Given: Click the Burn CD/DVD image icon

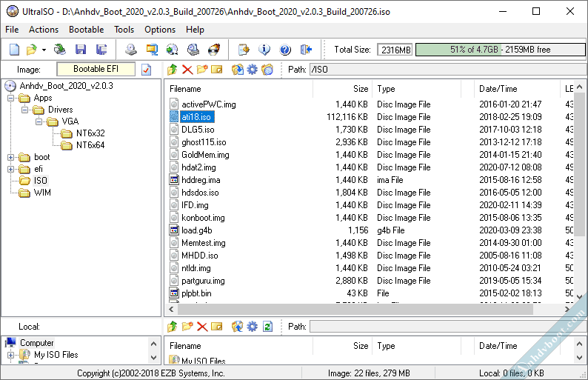Looking at the screenshot, I should tap(214, 50).
